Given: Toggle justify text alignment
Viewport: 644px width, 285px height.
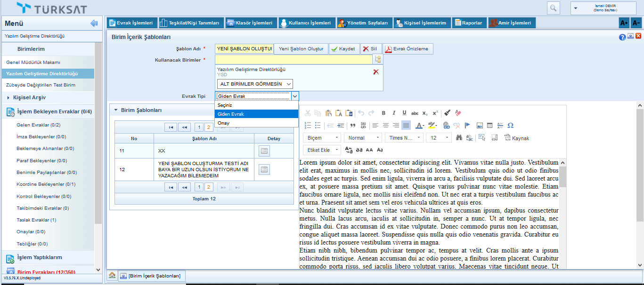Looking at the screenshot, I should 406,126.
